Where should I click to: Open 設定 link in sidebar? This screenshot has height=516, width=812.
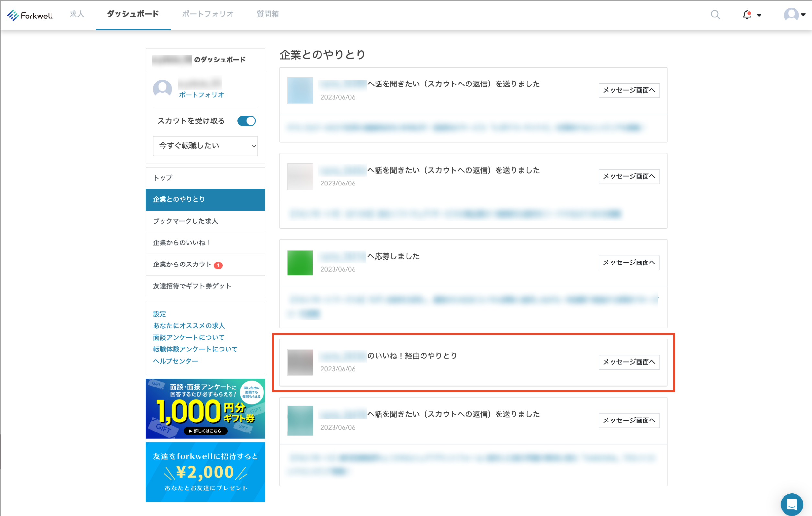(x=160, y=314)
